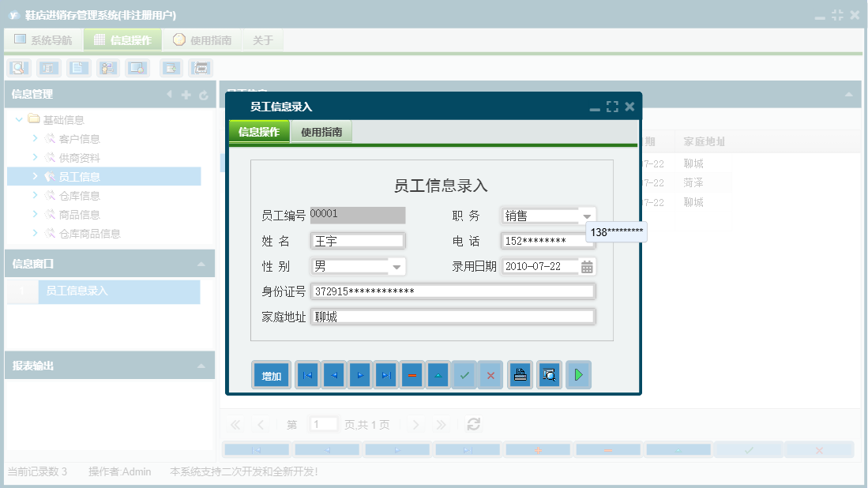Open the 职务 dropdown showing 销售
Viewport: 868px width, 488px height.
click(x=587, y=215)
